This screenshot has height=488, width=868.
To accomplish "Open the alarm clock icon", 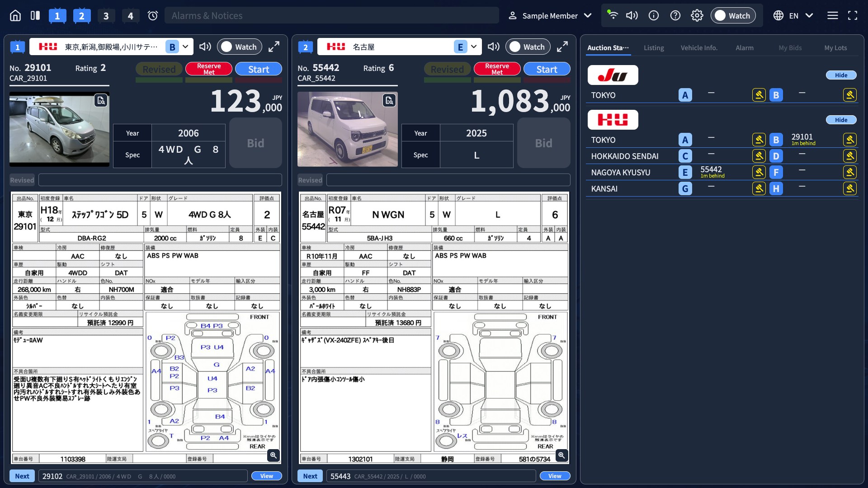I will (x=153, y=16).
